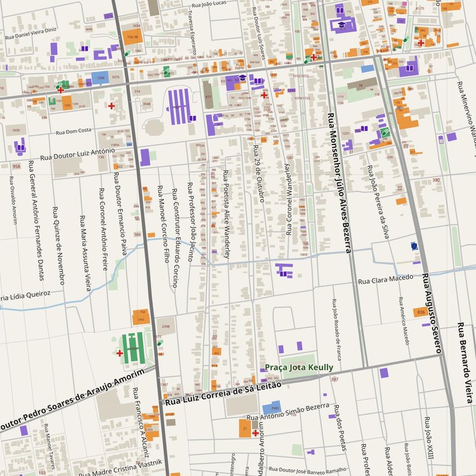This screenshot has width=476, height=476.
Task: Select red cross next to orange building 21
Action: (x=255, y=433)
